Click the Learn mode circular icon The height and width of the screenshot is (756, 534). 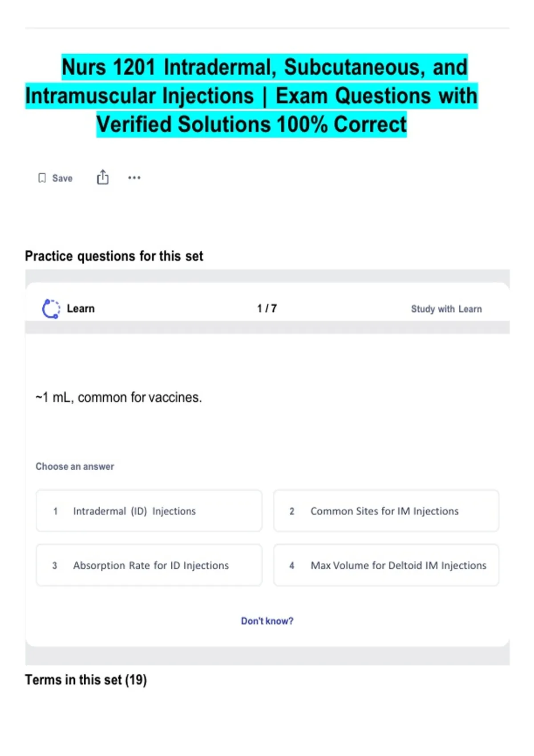51,309
